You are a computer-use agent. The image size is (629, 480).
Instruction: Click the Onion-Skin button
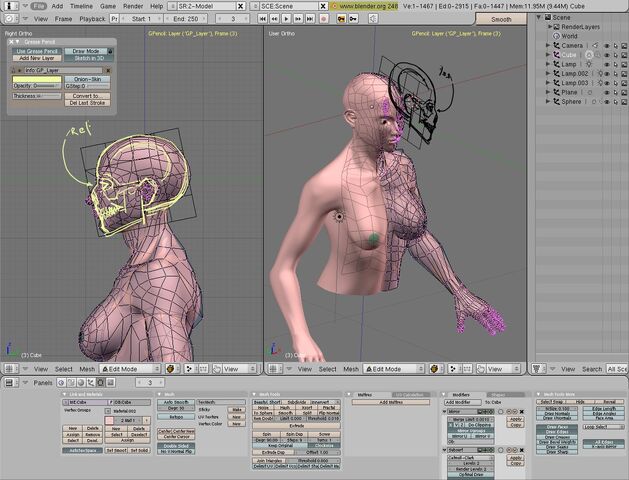point(87,79)
